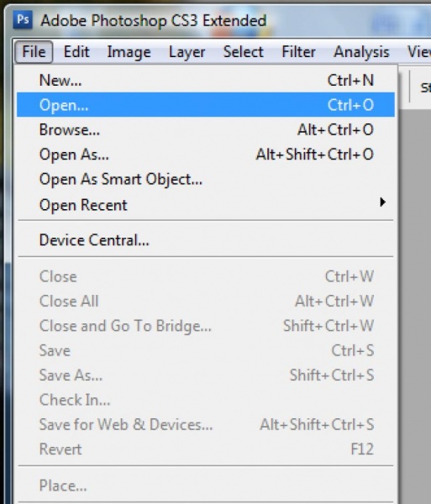Screen dimensions: 431x504
Task: Click the Revert menu entry
Action: [x=206, y=449]
